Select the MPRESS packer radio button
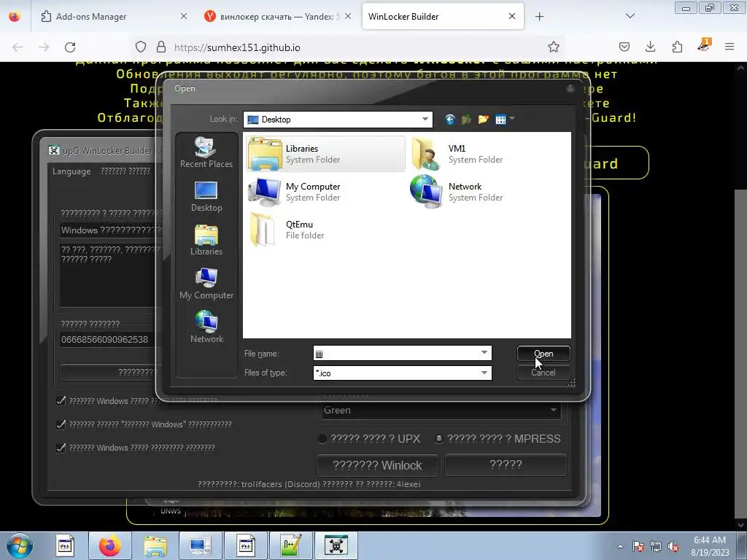 pyautogui.click(x=439, y=438)
